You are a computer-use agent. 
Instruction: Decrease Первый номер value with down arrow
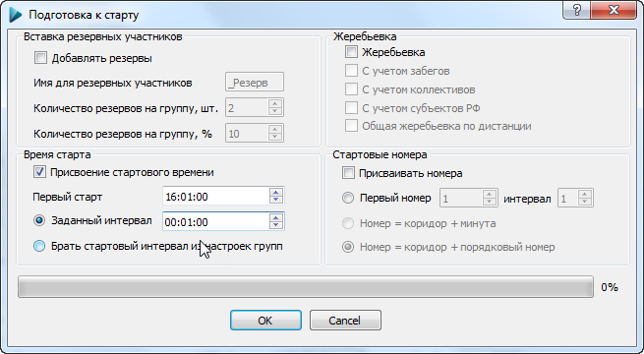tap(490, 202)
